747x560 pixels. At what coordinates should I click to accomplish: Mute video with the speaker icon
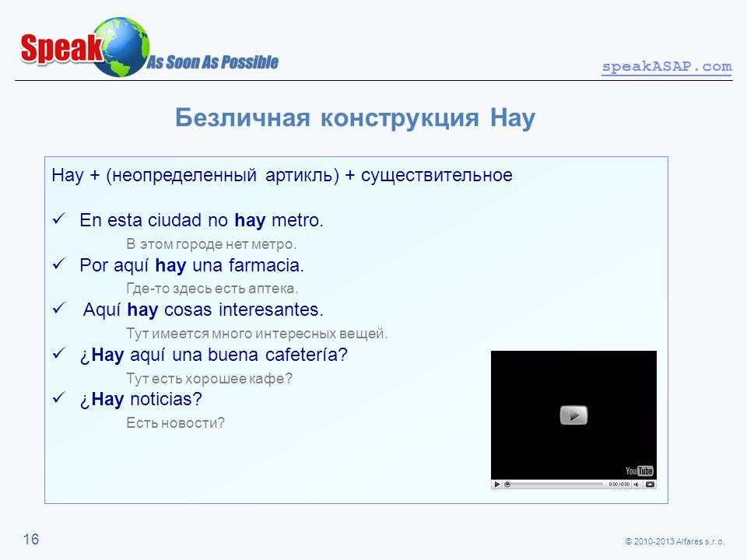[x=636, y=485]
